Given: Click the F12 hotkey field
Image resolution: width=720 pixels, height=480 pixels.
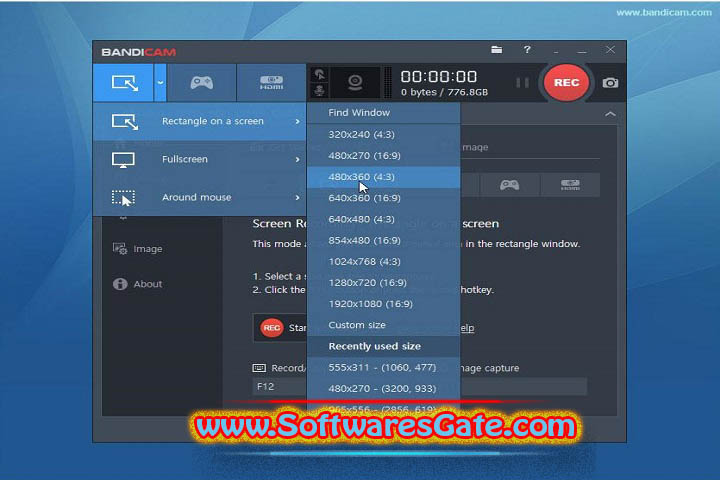Looking at the screenshot, I should click(279, 387).
